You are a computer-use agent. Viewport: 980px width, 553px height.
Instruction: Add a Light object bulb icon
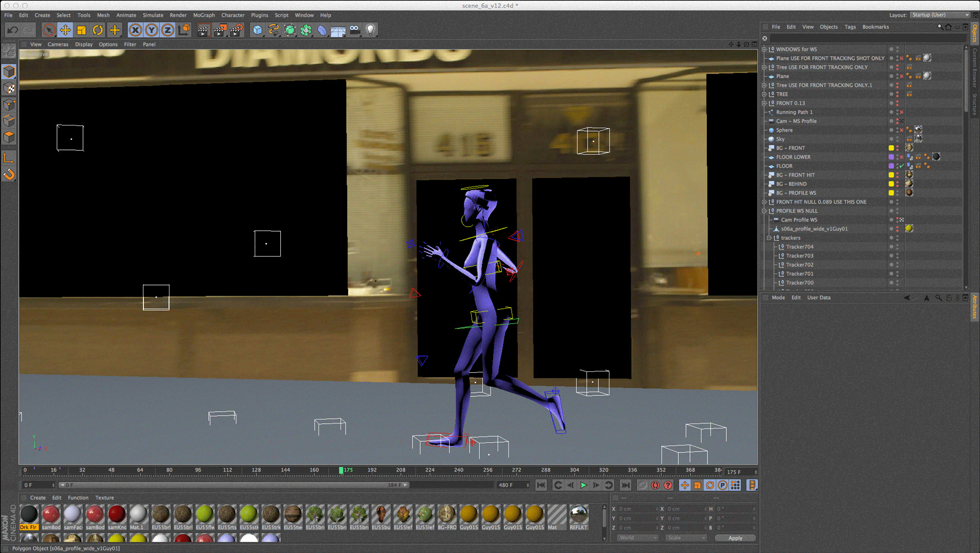coord(371,30)
